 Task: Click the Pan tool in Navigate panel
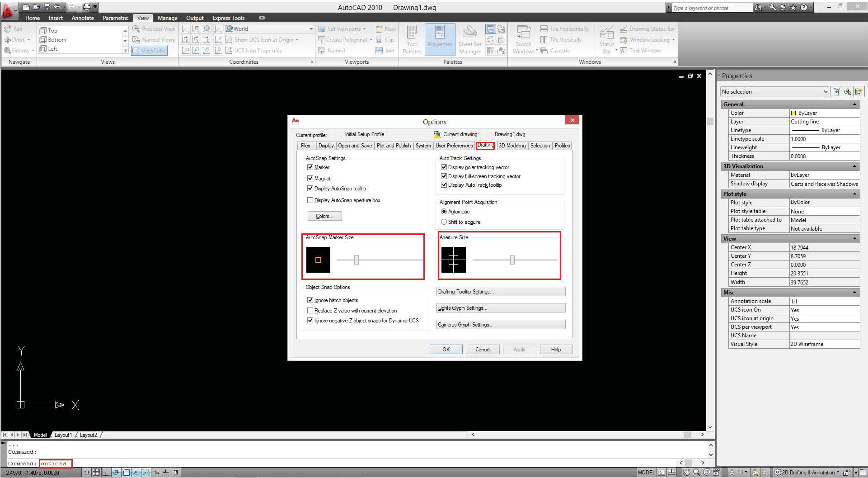pos(13,29)
